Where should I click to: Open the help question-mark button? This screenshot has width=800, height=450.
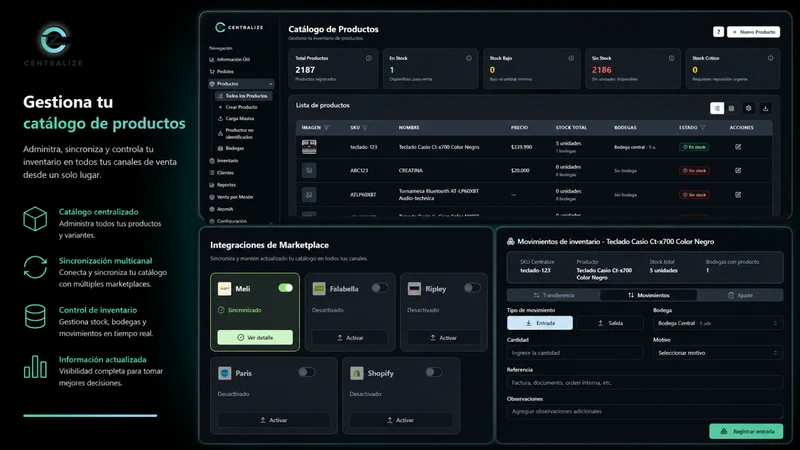pyautogui.click(x=718, y=32)
